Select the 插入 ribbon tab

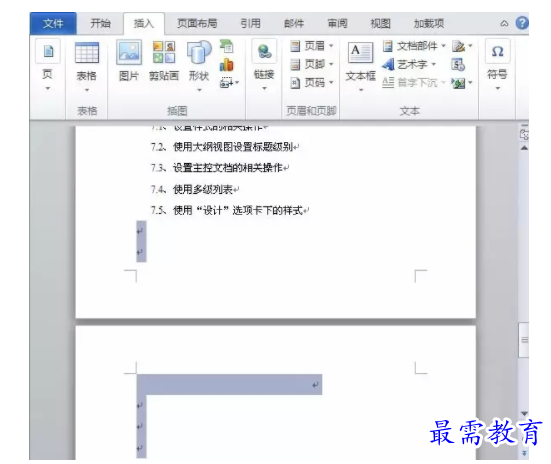pyautogui.click(x=144, y=24)
